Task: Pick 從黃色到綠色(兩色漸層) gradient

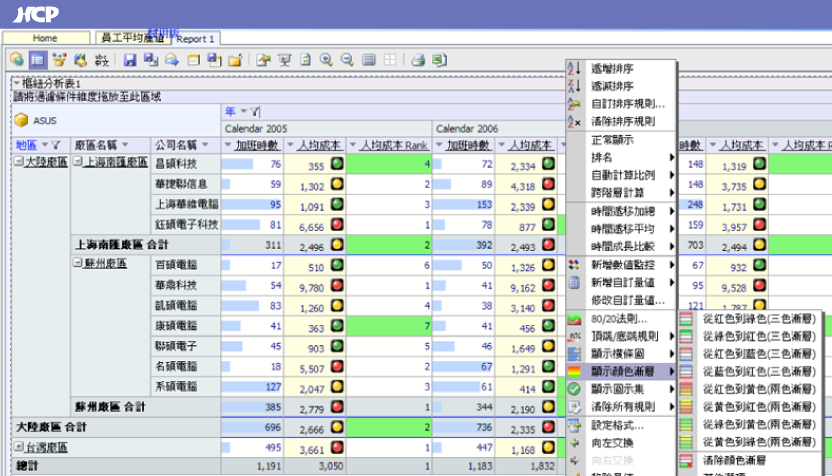Action: point(758,442)
